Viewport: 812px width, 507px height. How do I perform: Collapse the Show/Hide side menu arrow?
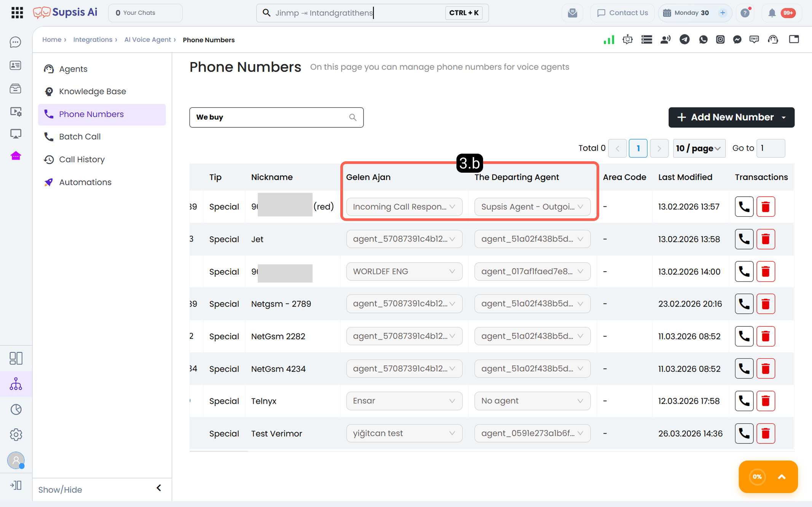[x=159, y=488]
